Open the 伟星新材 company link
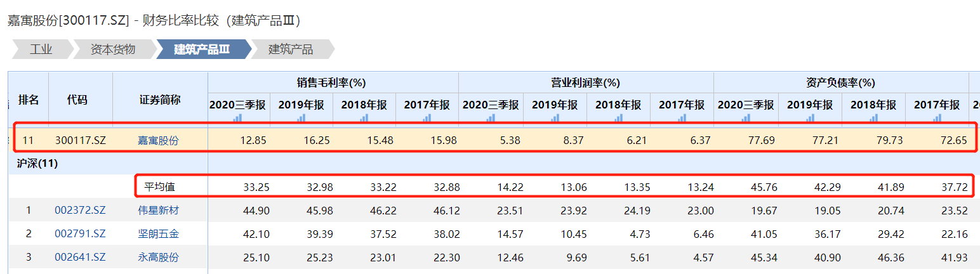Screen dimensions: 980x274 pyautogui.click(x=159, y=211)
